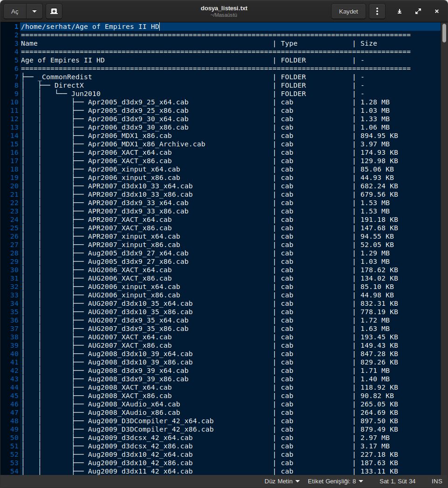Create a new document tab
Viewport: 448px width, 488px height.
pos(54,11)
